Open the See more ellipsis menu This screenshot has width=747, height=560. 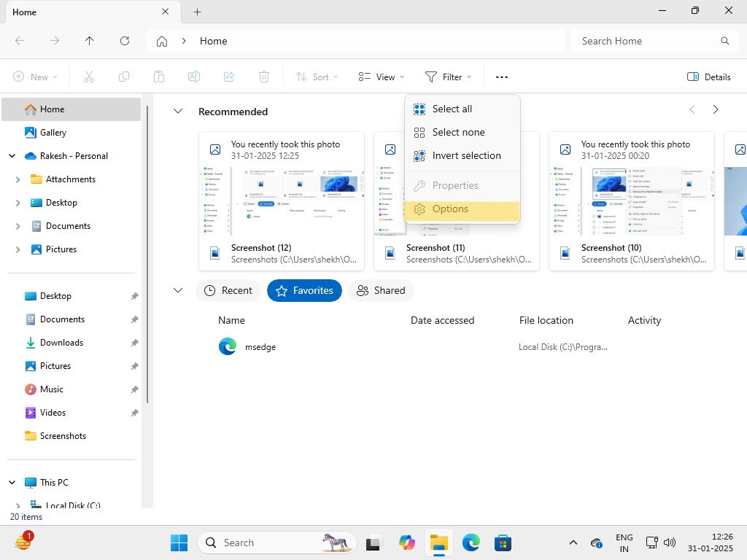[501, 77]
